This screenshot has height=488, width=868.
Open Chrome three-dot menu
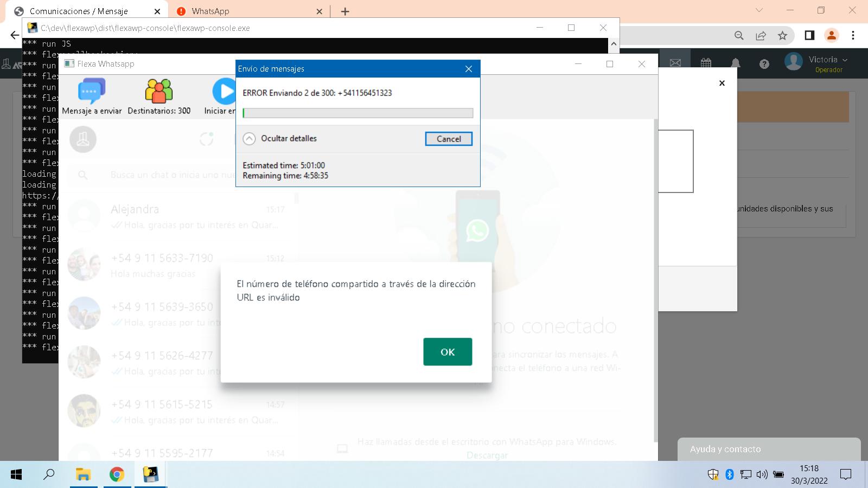(853, 35)
